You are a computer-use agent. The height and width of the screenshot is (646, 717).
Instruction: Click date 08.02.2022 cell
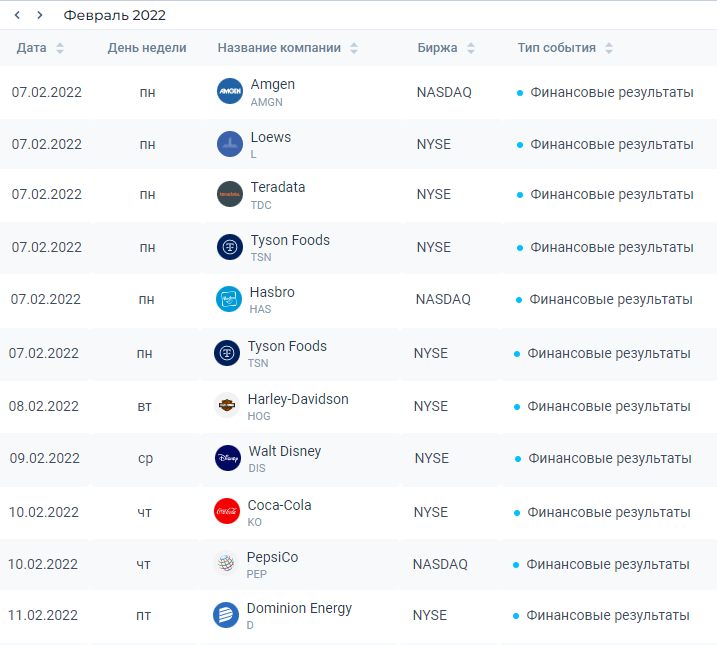click(x=44, y=406)
